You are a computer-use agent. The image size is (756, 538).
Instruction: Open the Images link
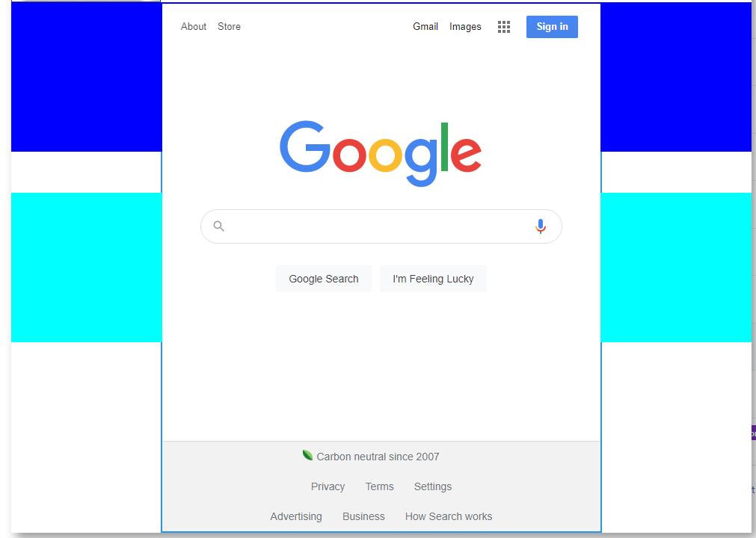click(465, 26)
